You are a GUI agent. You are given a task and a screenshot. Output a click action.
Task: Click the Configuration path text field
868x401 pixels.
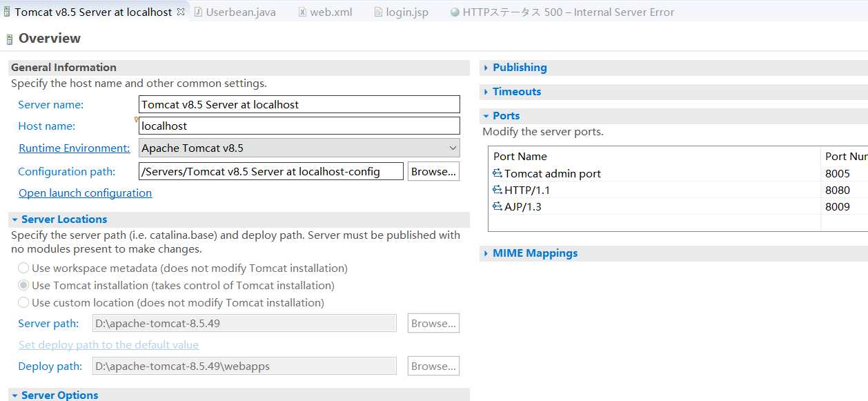click(271, 171)
